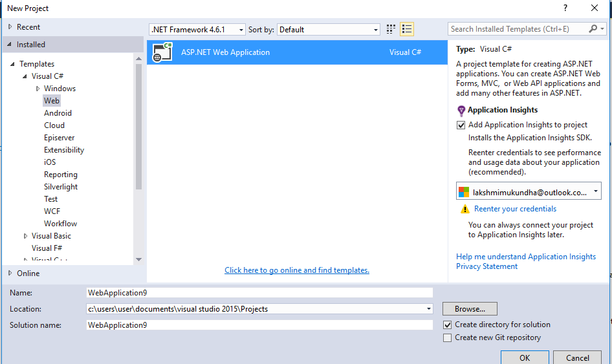
Task: Click the Microsoft account logo icon
Action: (x=464, y=192)
